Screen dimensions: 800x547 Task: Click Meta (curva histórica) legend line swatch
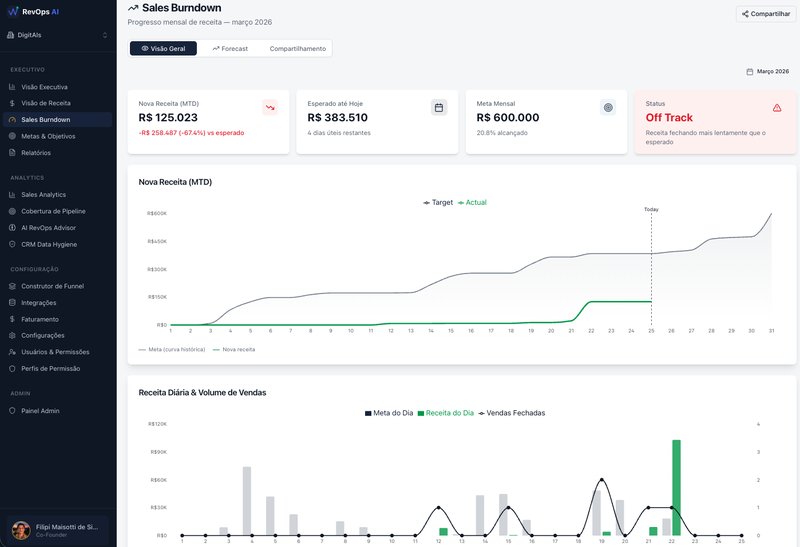pyautogui.click(x=142, y=350)
